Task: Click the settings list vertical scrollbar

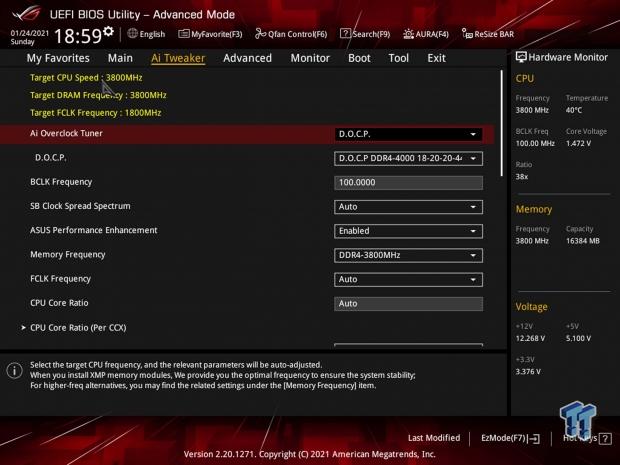Action: point(502,123)
